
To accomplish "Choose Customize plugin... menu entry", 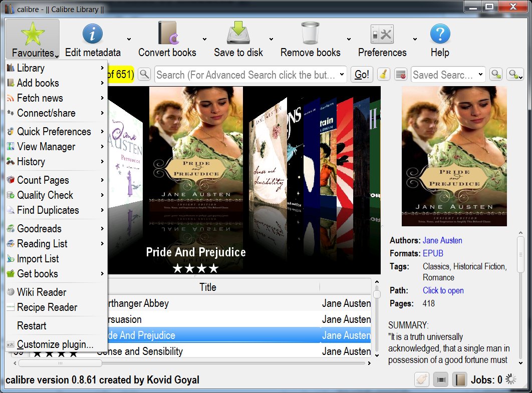I will point(56,344).
